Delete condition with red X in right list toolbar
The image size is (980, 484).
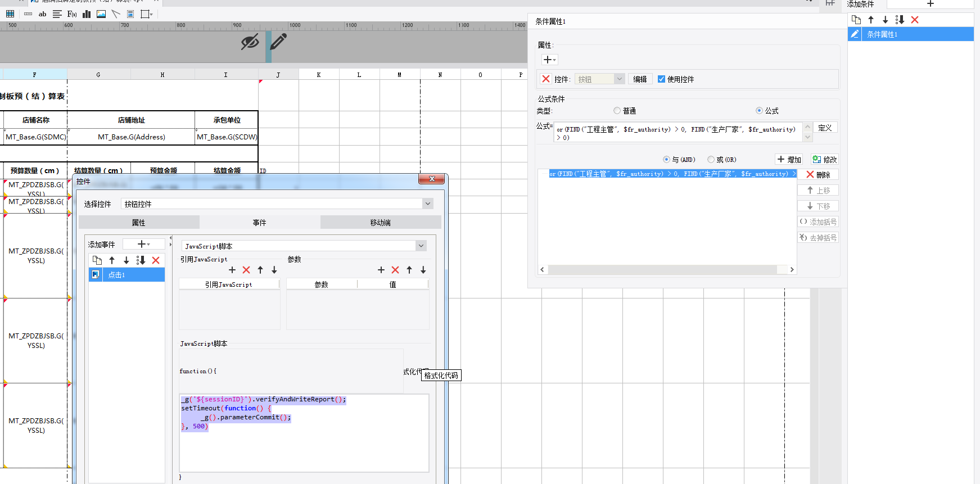point(915,20)
